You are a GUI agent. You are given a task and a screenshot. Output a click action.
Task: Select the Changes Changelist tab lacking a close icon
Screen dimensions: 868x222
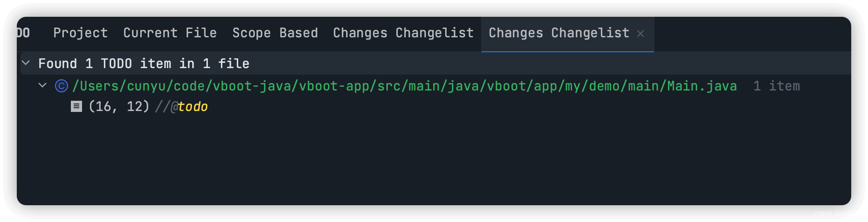click(x=403, y=33)
